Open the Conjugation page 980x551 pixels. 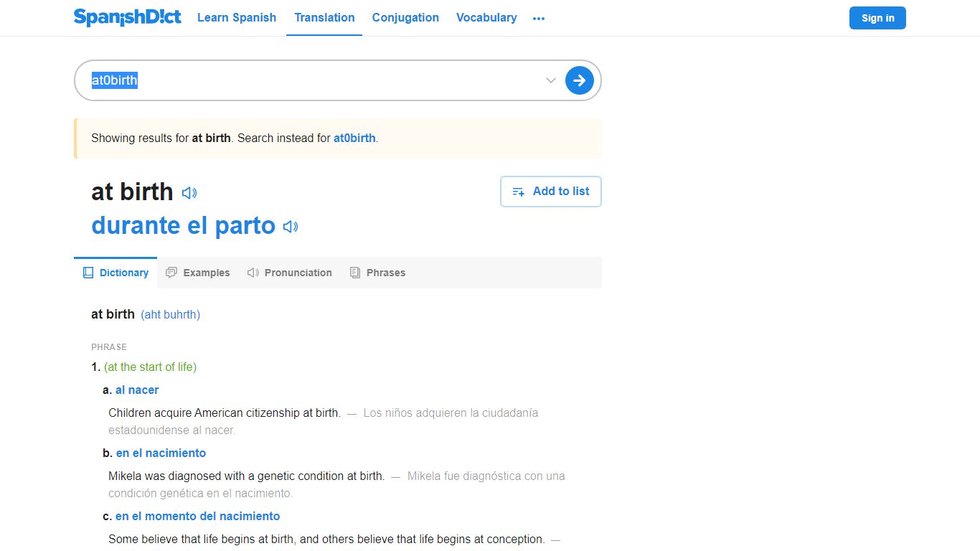point(405,17)
